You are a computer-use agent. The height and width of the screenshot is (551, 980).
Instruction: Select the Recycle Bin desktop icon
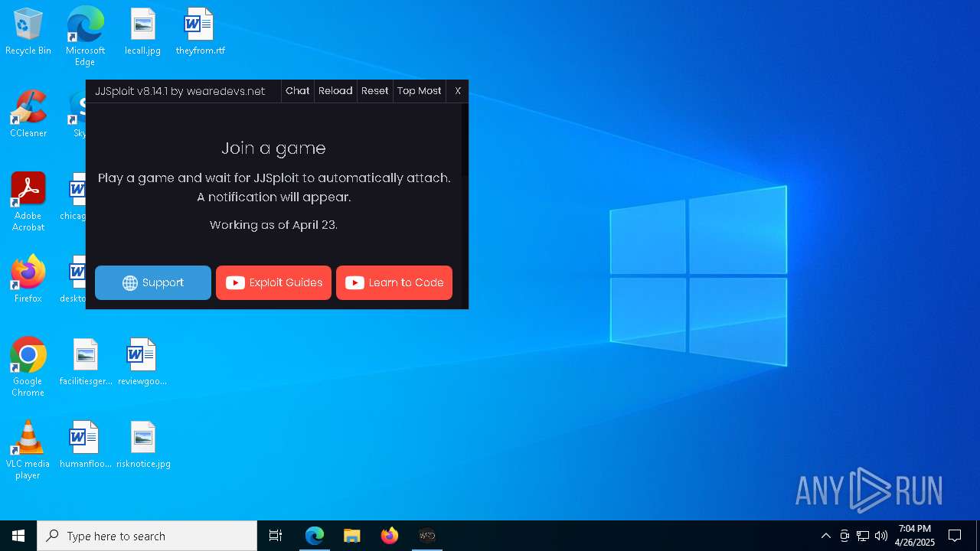coord(28,32)
